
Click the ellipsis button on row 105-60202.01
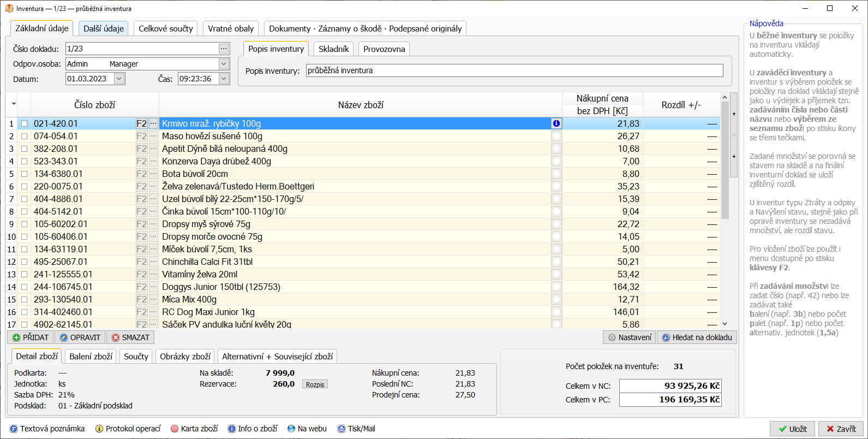[x=153, y=224]
